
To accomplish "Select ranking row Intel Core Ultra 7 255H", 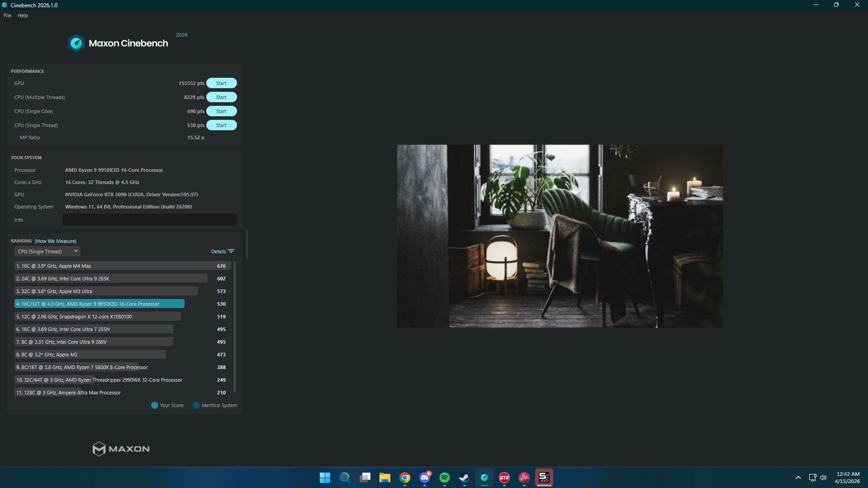I will 123,329.
